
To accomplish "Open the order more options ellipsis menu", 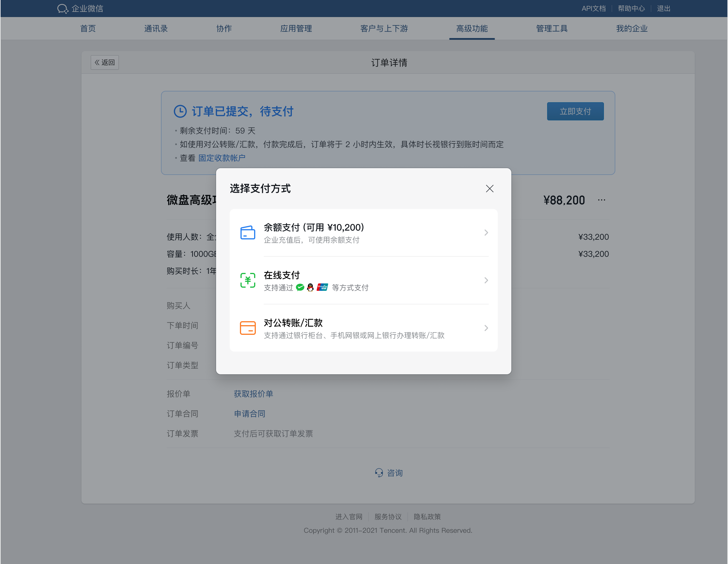I will tap(602, 200).
